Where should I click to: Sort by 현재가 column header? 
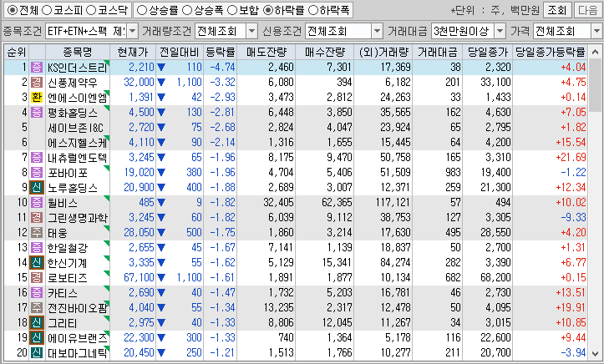133,52
